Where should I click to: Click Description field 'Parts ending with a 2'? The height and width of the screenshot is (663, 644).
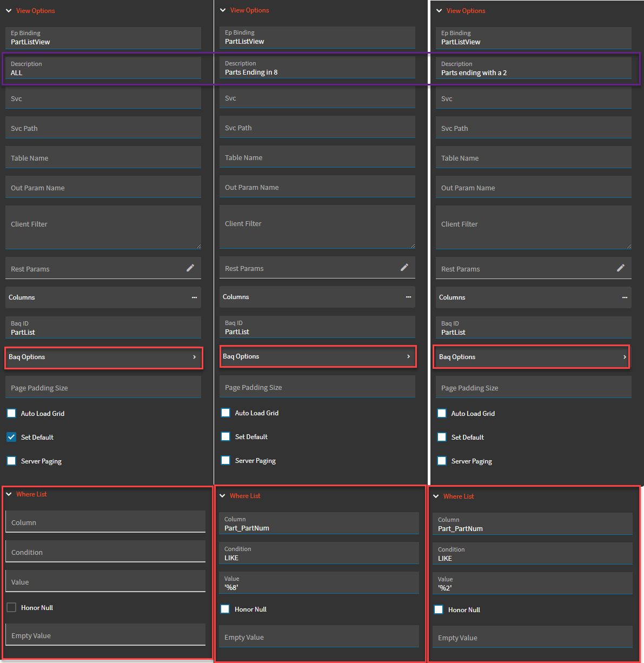pyautogui.click(x=534, y=68)
